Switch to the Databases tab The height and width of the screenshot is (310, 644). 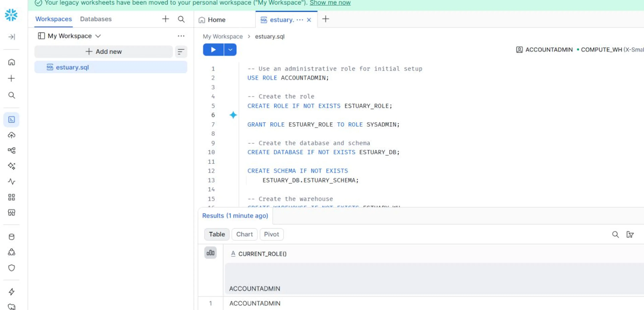pyautogui.click(x=96, y=19)
